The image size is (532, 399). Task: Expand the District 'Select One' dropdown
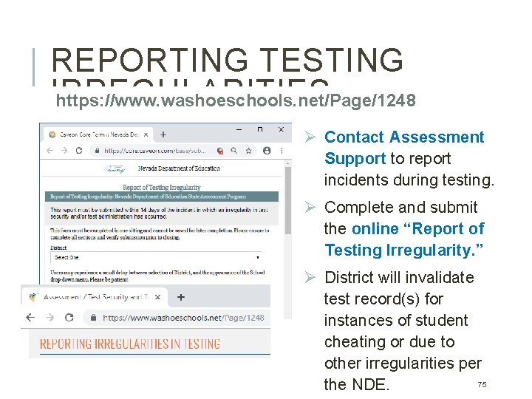pyautogui.click(x=157, y=258)
